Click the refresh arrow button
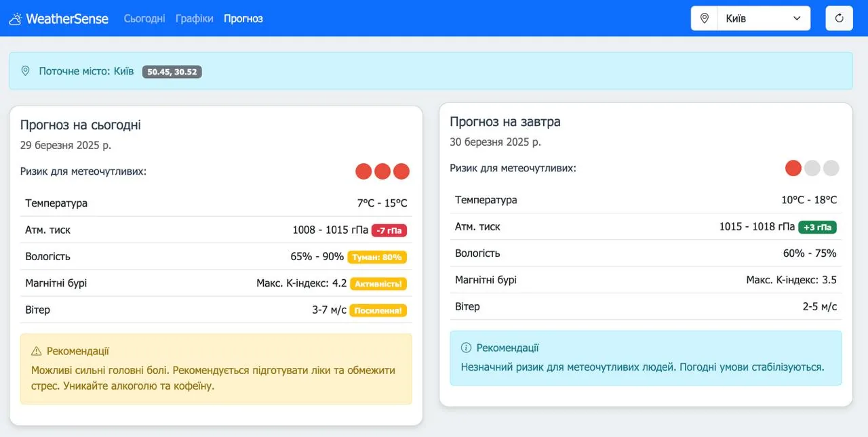 839,18
